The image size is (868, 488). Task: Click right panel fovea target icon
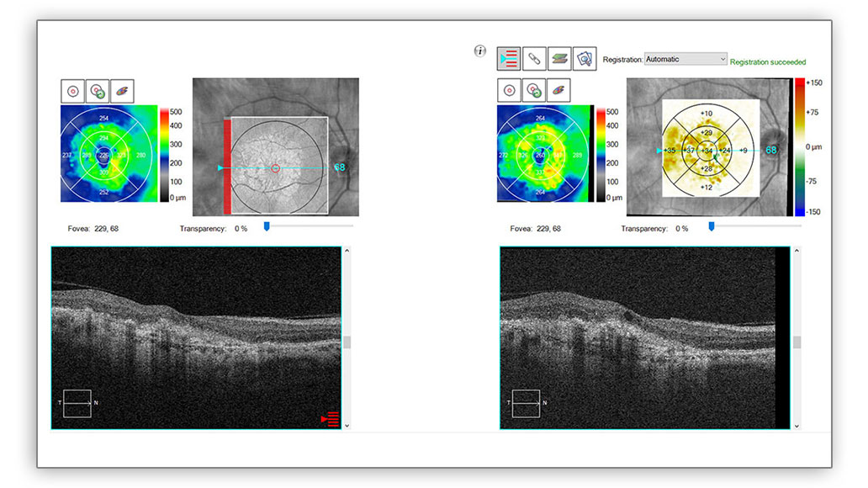tap(509, 91)
